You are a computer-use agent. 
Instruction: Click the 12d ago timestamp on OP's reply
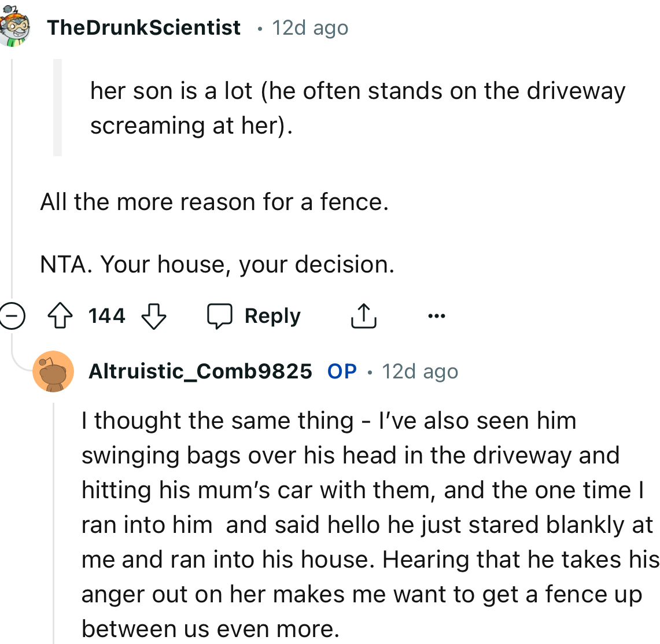pyautogui.click(x=419, y=371)
